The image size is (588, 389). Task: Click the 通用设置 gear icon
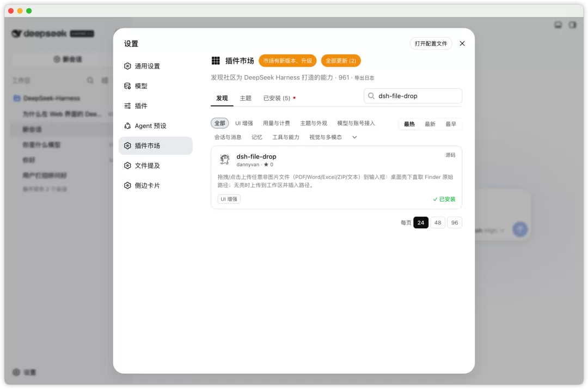click(127, 66)
